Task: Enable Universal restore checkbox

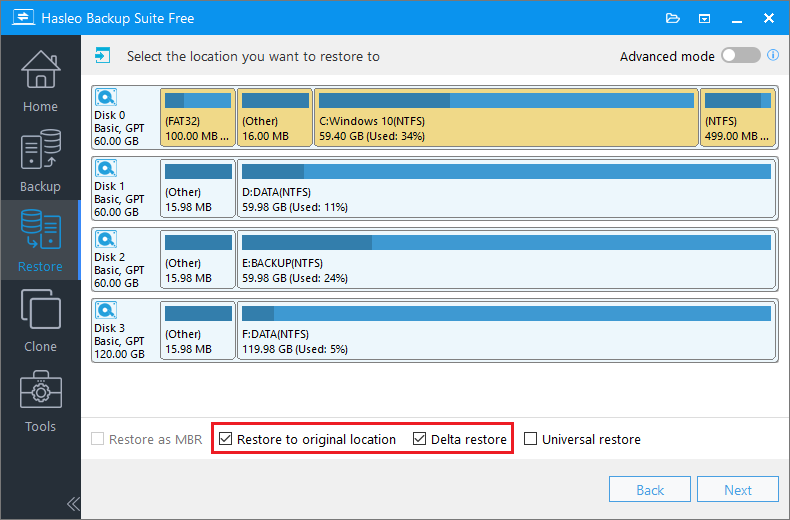Action: (x=531, y=439)
